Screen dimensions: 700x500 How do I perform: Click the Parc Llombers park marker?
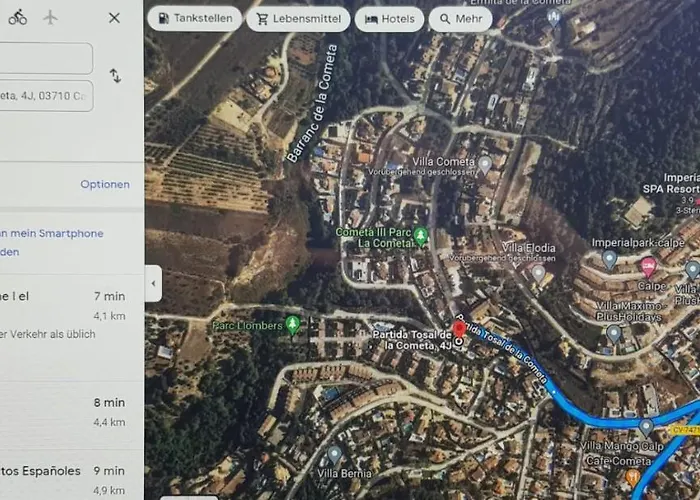click(292, 325)
